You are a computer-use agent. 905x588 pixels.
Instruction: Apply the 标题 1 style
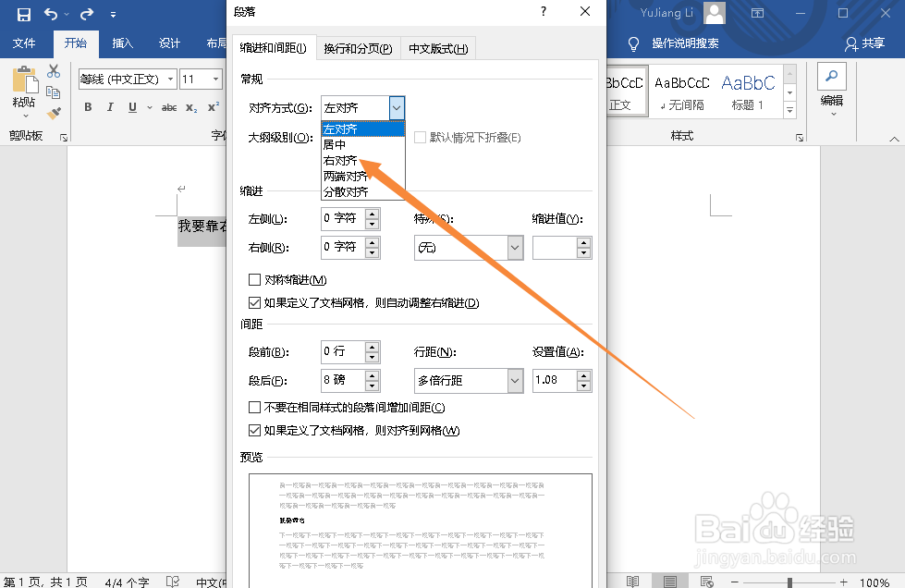748,92
